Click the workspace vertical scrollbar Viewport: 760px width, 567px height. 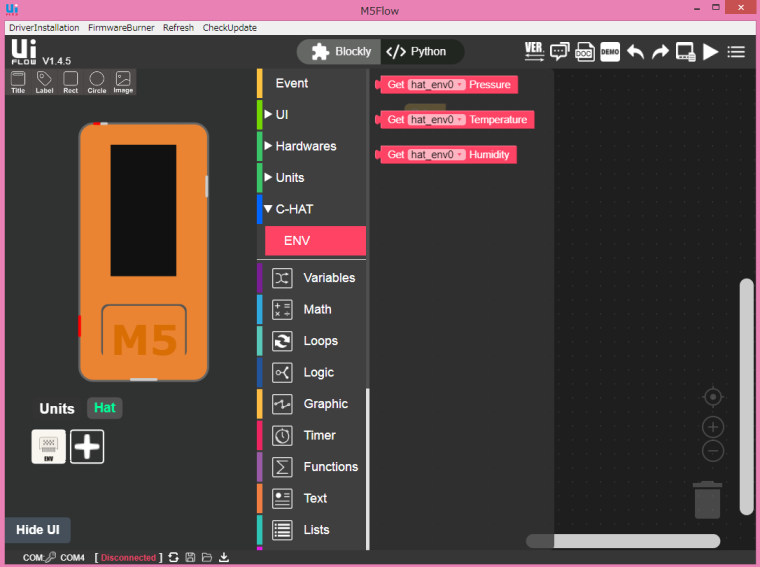click(x=746, y=396)
